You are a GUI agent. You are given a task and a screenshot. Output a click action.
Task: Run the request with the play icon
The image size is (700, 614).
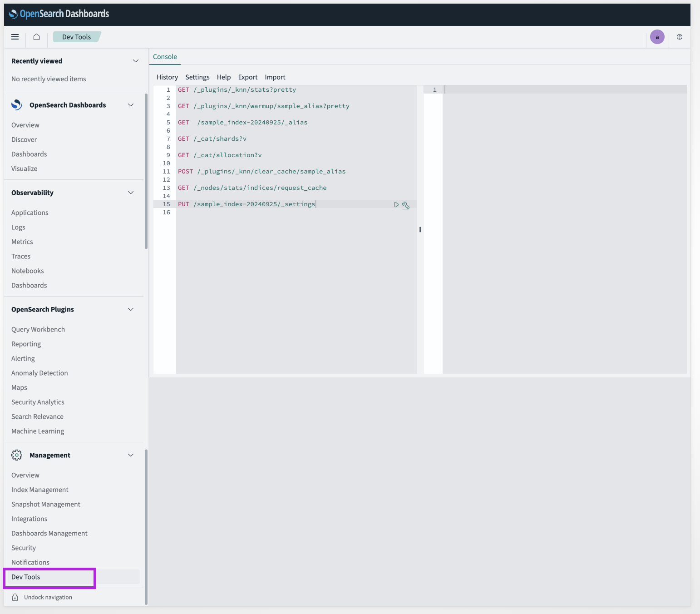(396, 204)
